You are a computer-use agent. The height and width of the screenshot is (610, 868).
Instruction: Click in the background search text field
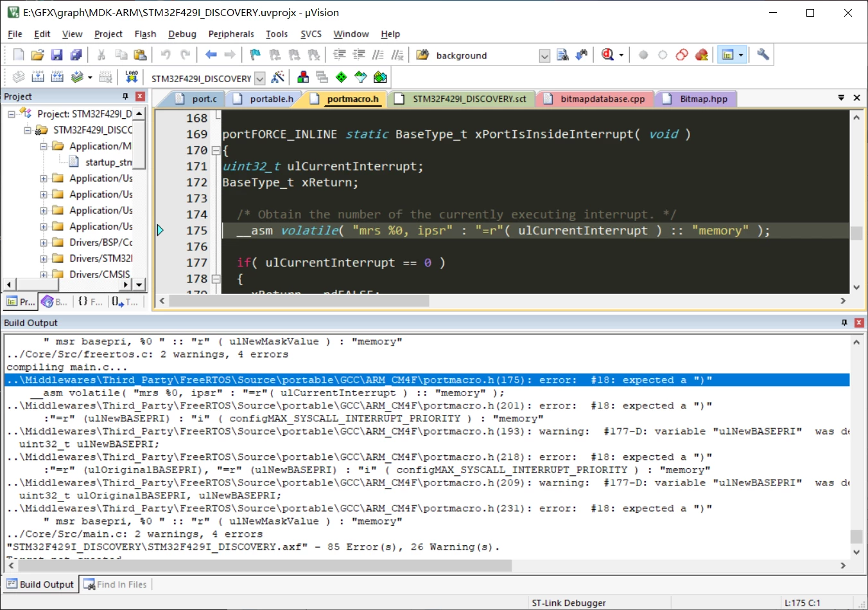[x=485, y=56]
